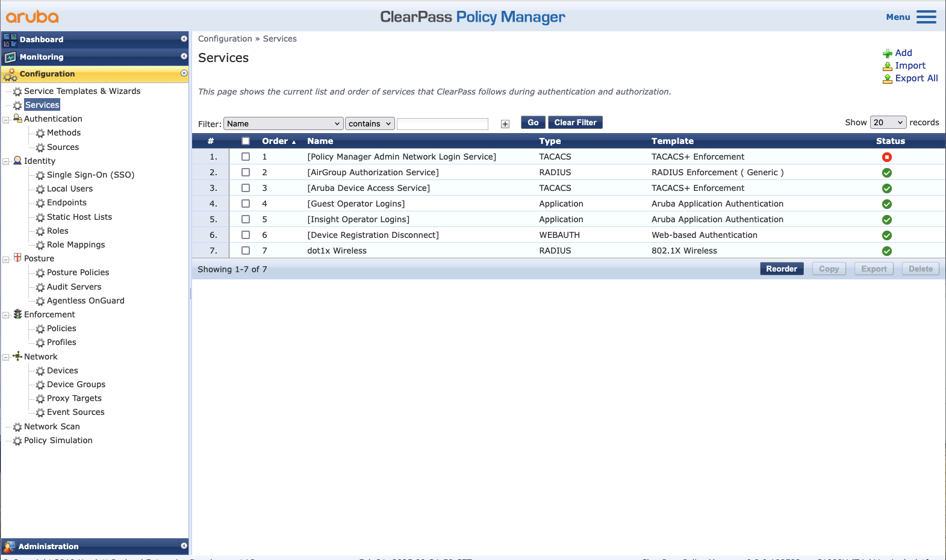Click the Authentication tree icon
The image size is (946, 560).
pos(17,119)
